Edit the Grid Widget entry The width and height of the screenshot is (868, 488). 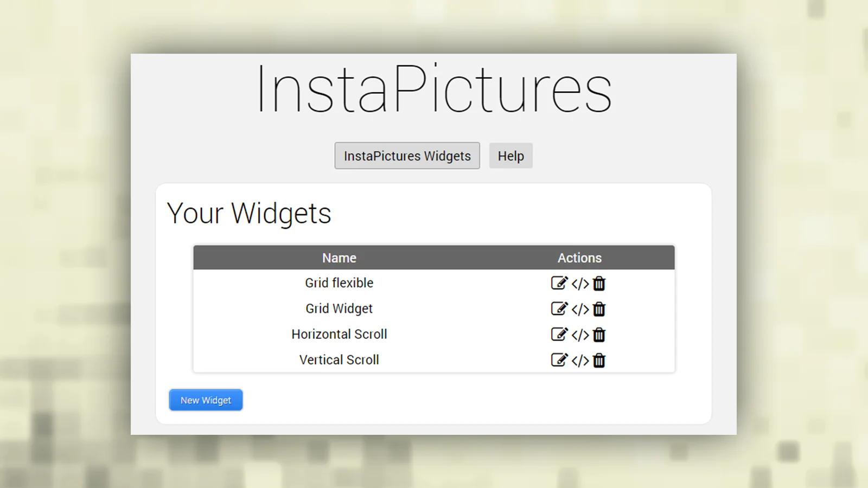[559, 309]
